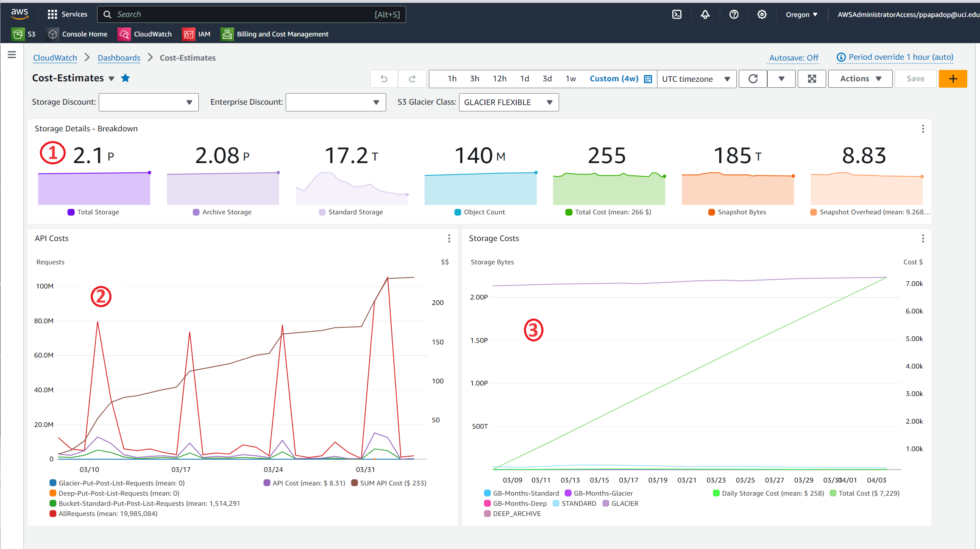The width and height of the screenshot is (980, 549).
Task: Open the Actions dropdown
Action: 860,79
